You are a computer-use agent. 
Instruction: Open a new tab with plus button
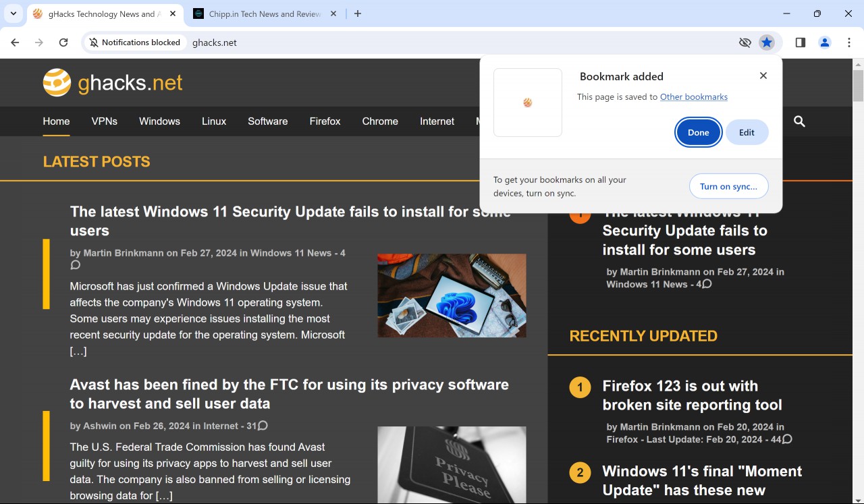[358, 13]
